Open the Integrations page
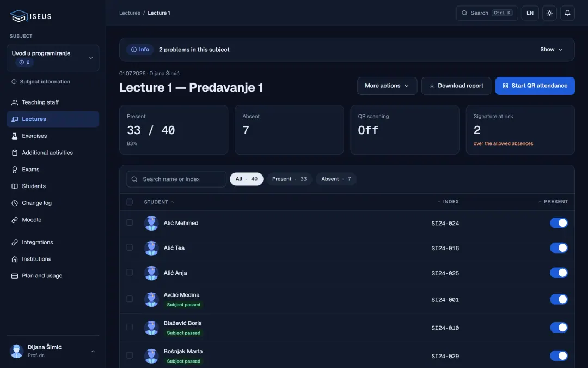Image resolution: width=588 pixels, height=368 pixels. (53, 242)
